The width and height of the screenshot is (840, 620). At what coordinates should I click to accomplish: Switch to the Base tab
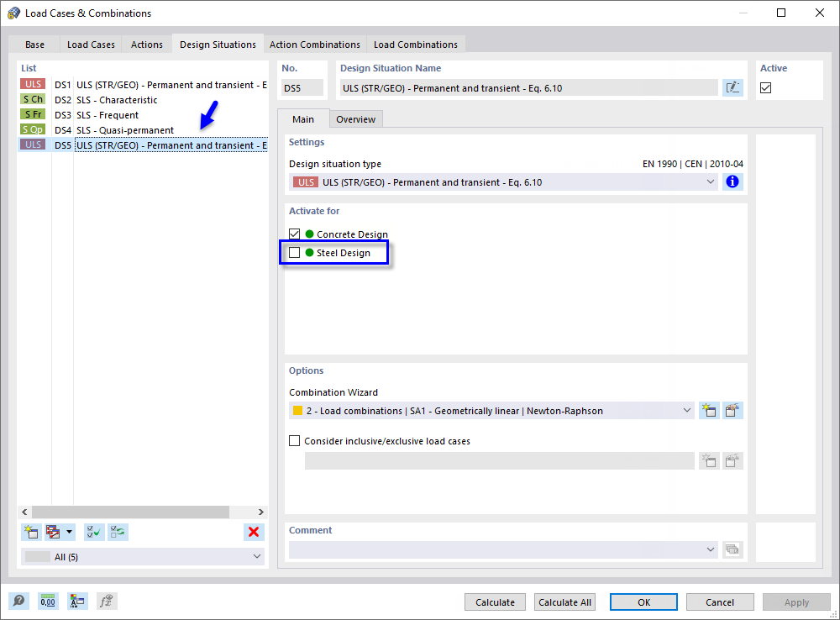pos(34,45)
